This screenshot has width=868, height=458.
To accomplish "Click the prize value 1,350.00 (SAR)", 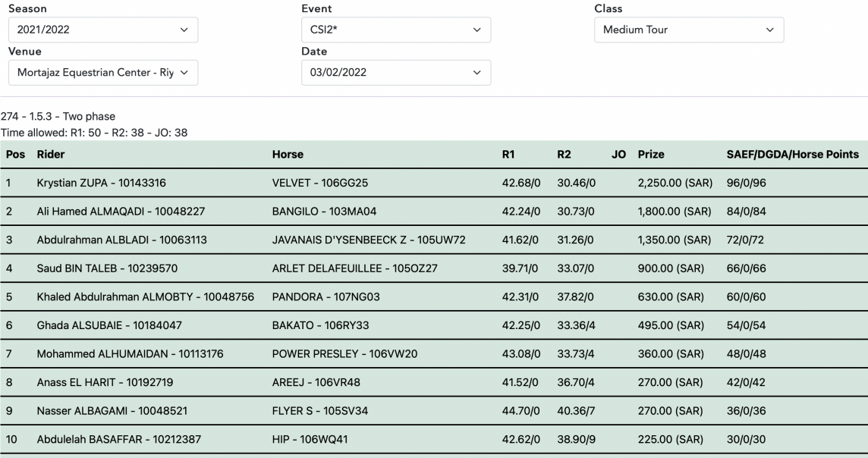I will [x=675, y=240].
